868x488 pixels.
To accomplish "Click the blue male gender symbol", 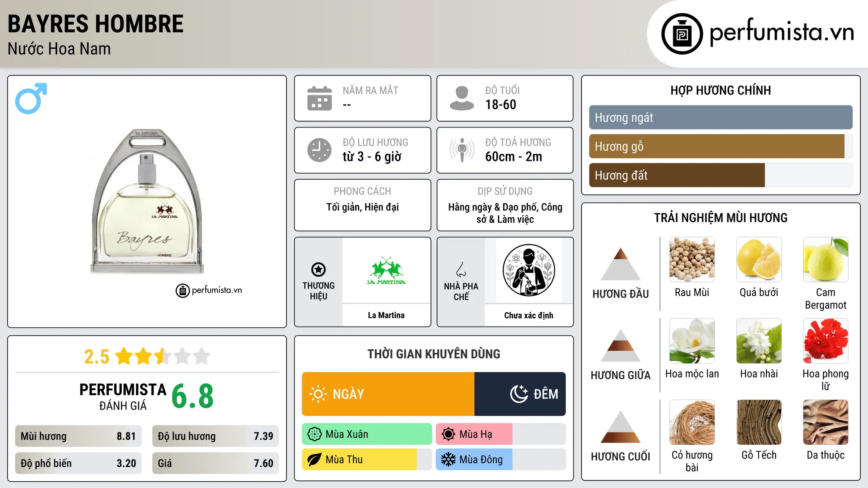I will pyautogui.click(x=31, y=98).
